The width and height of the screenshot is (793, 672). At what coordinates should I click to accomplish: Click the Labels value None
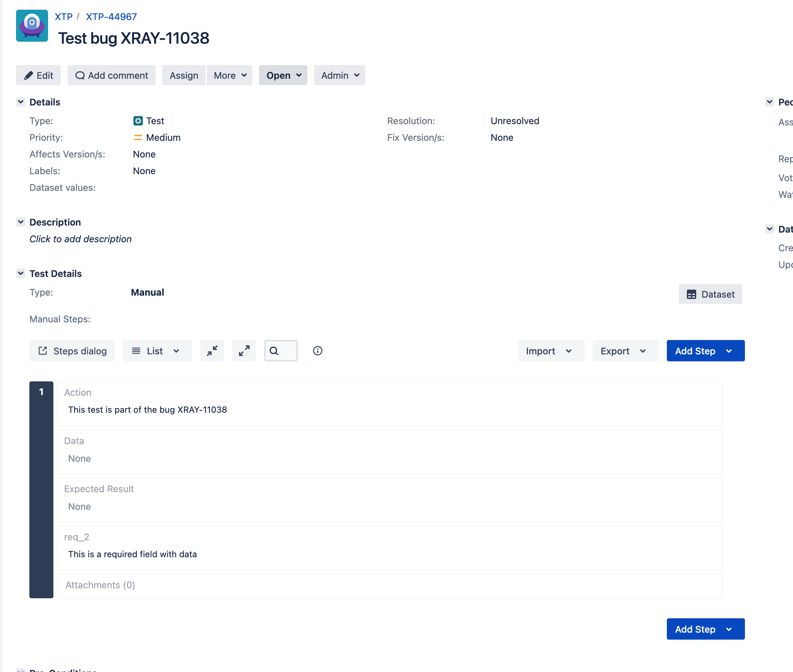click(x=144, y=171)
